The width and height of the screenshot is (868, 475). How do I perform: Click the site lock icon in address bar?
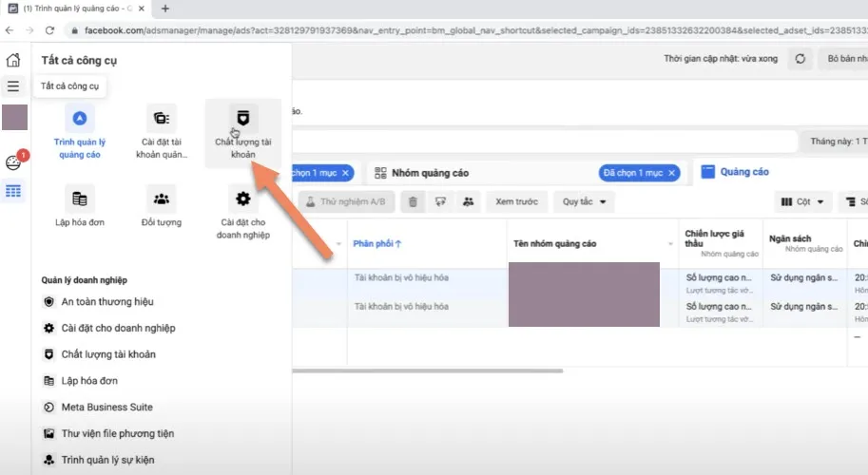(74, 30)
